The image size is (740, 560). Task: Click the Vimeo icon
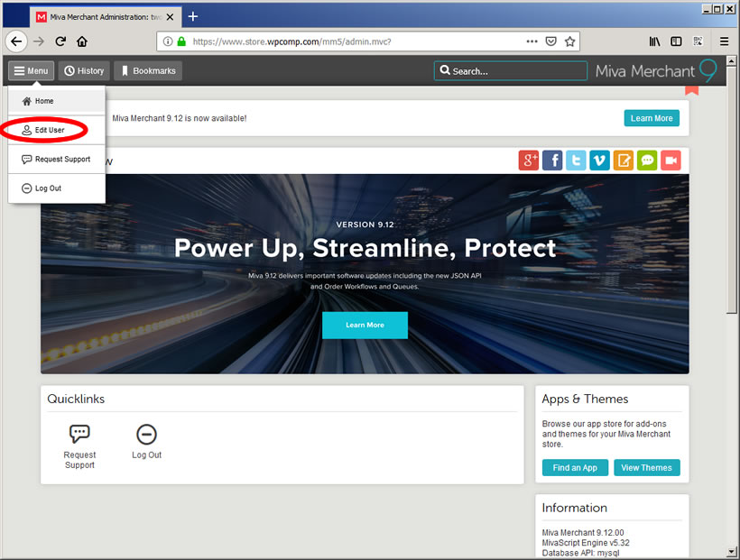[599, 161]
